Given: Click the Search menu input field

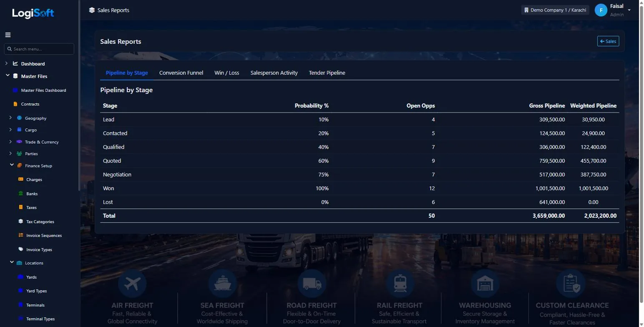Looking at the screenshot, I should [x=39, y=49].
